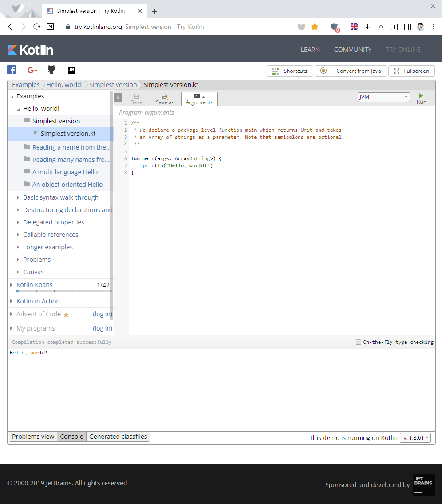Screen dimensions: 442x504
Task: Click the bookmark star icon
Action: [315, 27]
